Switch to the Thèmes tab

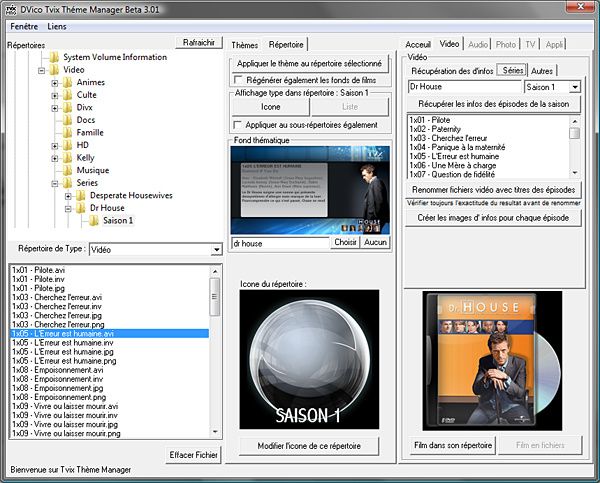(x=245, y=45)
